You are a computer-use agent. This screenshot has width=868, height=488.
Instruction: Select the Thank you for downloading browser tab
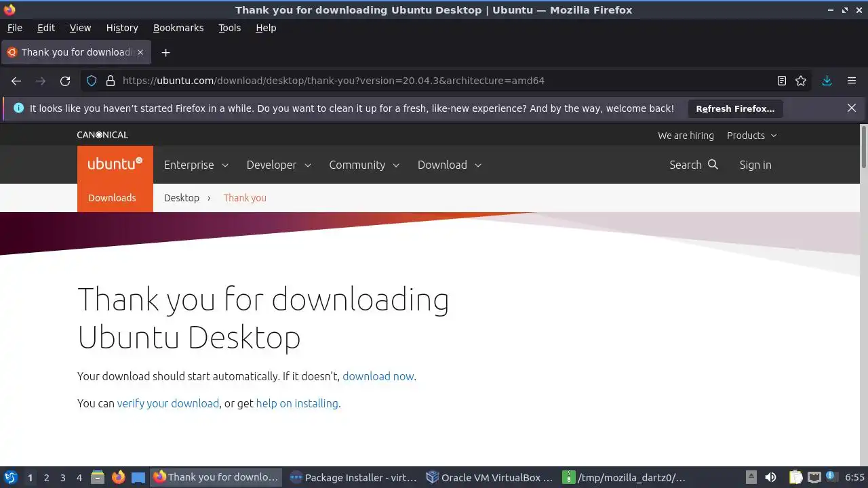[75, 52]
